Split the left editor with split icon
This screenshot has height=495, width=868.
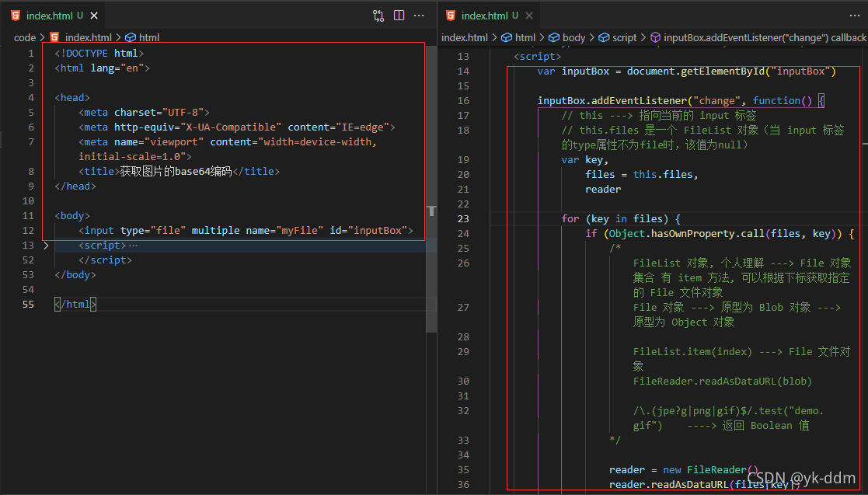[399, 16]
